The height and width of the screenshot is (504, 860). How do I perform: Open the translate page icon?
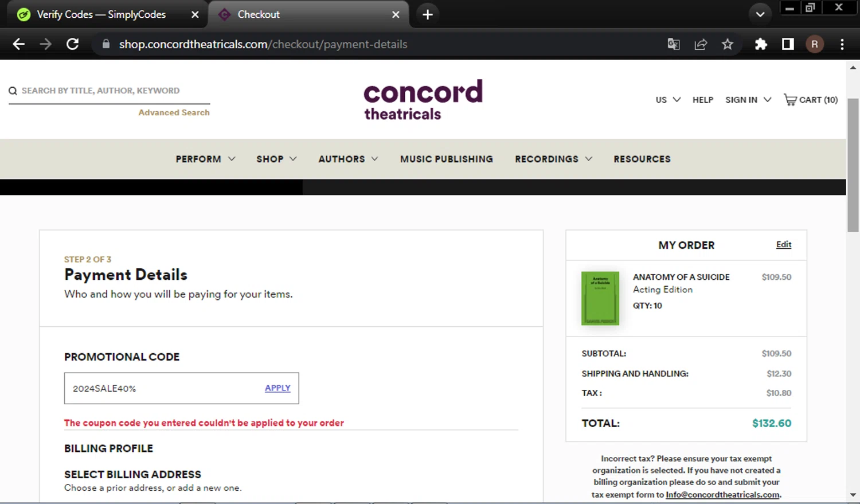pos(674,44)
